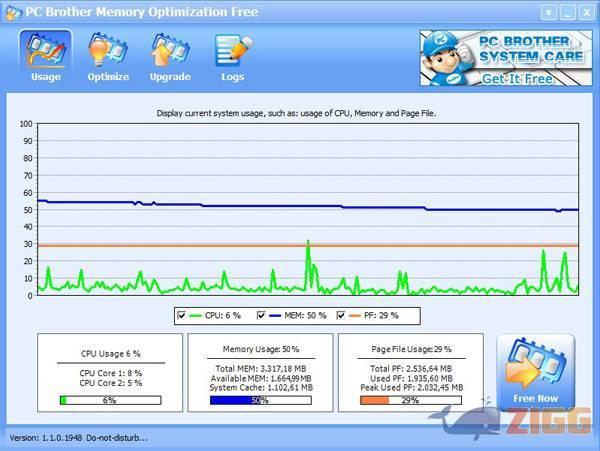Click the CPU usage 6% progress bar
This screenshot has width=600, height=451.
[110, 400]
